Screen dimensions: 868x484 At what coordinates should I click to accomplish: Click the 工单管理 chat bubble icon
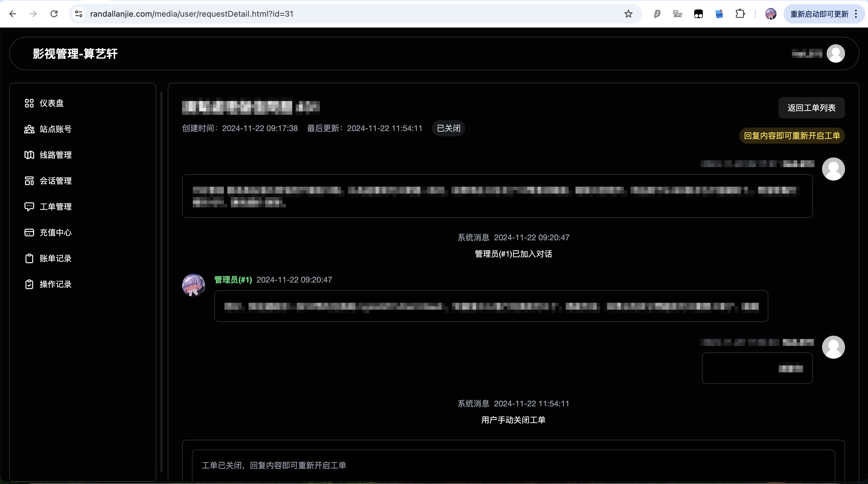pyautogui.click(x=29, y=207)
